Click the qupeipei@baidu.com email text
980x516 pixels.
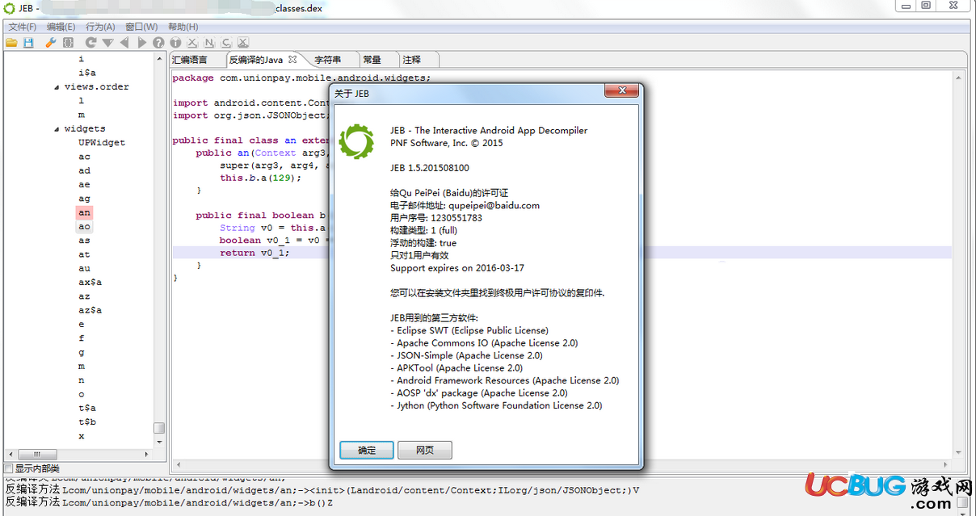[494, 206]
